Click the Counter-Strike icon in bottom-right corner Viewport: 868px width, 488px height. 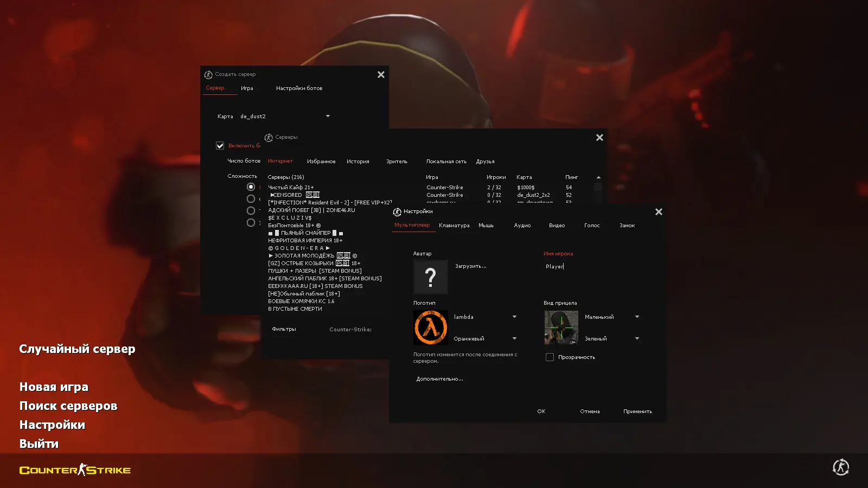[841, 467]
